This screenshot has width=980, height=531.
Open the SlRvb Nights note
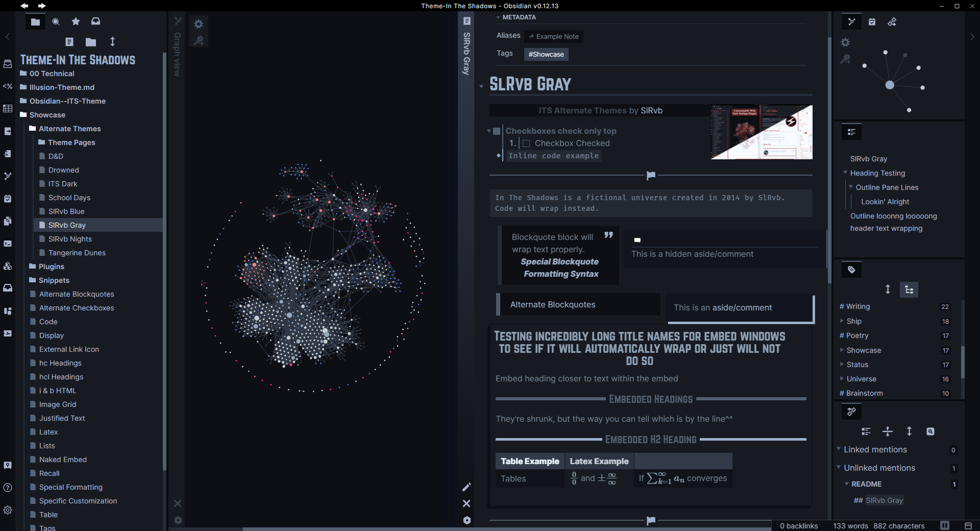click(70, 239)
